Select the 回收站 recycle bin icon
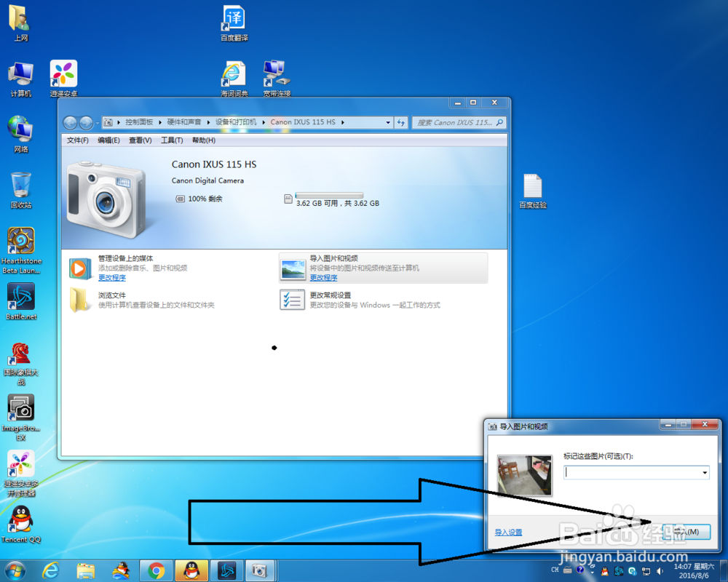The image size is (728, 582). (x=21, y=191)
